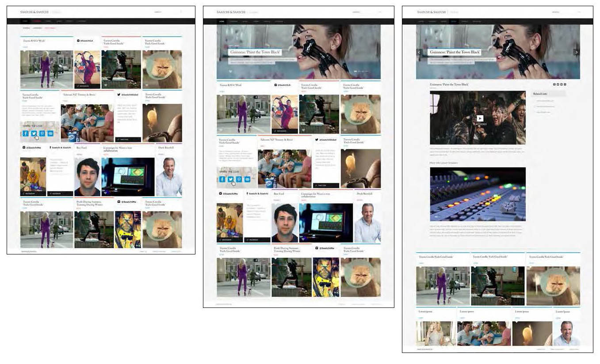Image resolution: width=600 pixels, height=364 pixels.
Task: Click Saatchi & Saatchi logo in right mockup
Action: pos(431,12)
